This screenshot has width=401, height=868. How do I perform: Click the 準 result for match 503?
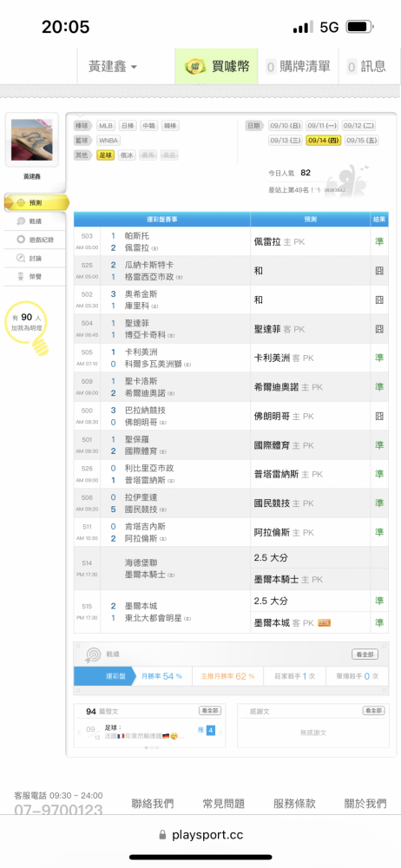379,242
